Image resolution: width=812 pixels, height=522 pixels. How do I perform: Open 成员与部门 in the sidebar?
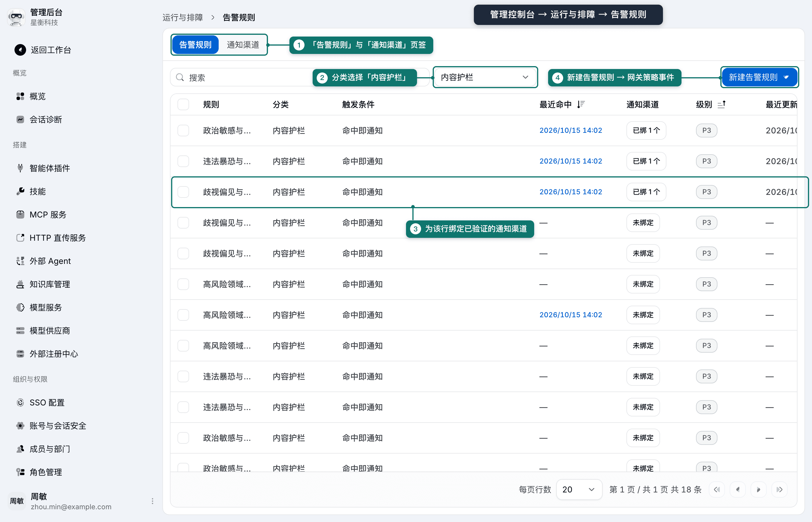(x=50, y=449)
